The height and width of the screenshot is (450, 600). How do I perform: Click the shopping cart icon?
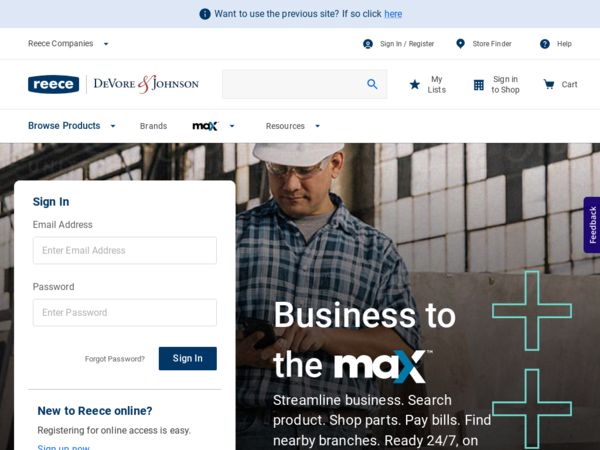click(x=549, y=84)
